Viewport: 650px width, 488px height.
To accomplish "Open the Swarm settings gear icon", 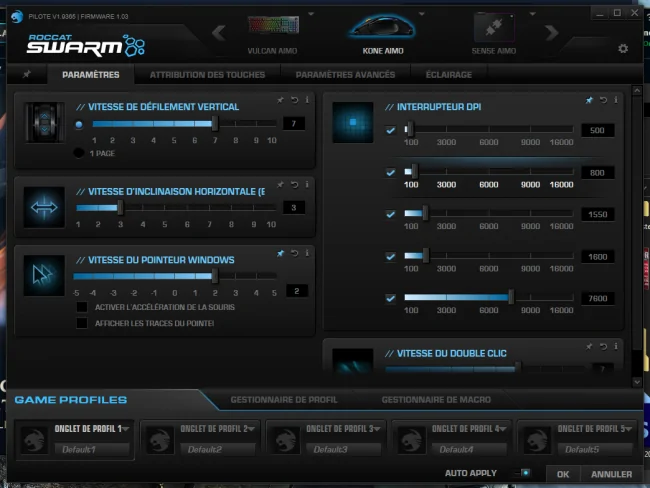I will [x=623, y=49].
